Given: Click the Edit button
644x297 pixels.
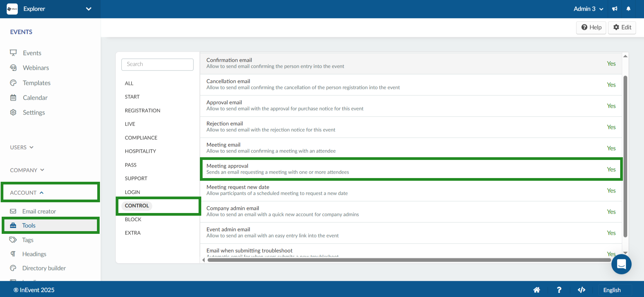Looking at the screenshot, I should pos(622,28).
